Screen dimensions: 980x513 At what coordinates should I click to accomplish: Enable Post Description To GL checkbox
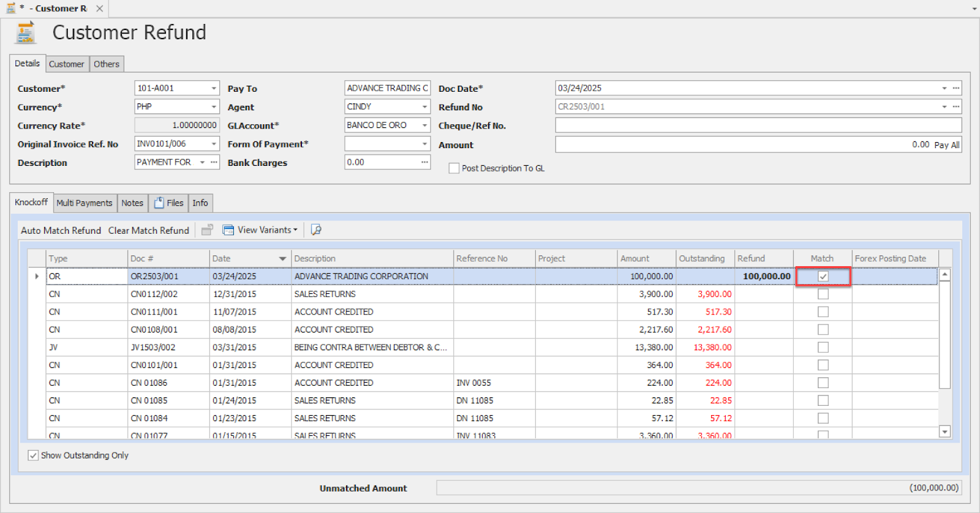click(454, 168)
